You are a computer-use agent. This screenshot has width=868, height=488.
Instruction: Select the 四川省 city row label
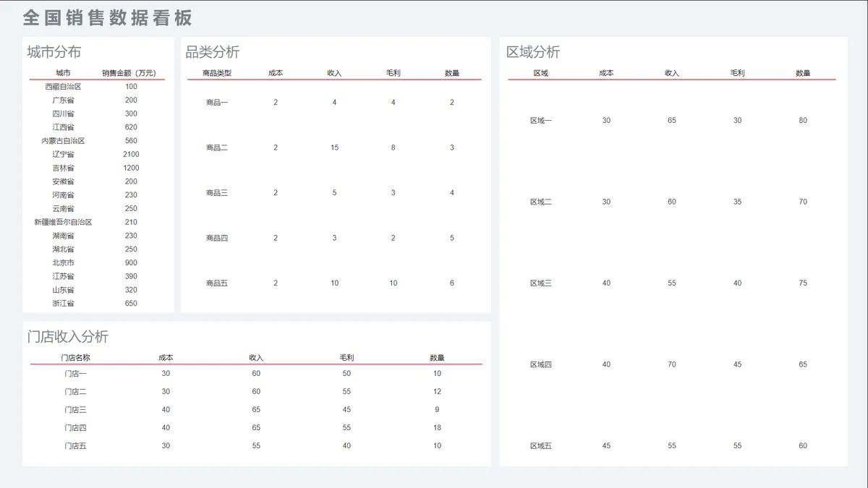(x=63, y=114)
